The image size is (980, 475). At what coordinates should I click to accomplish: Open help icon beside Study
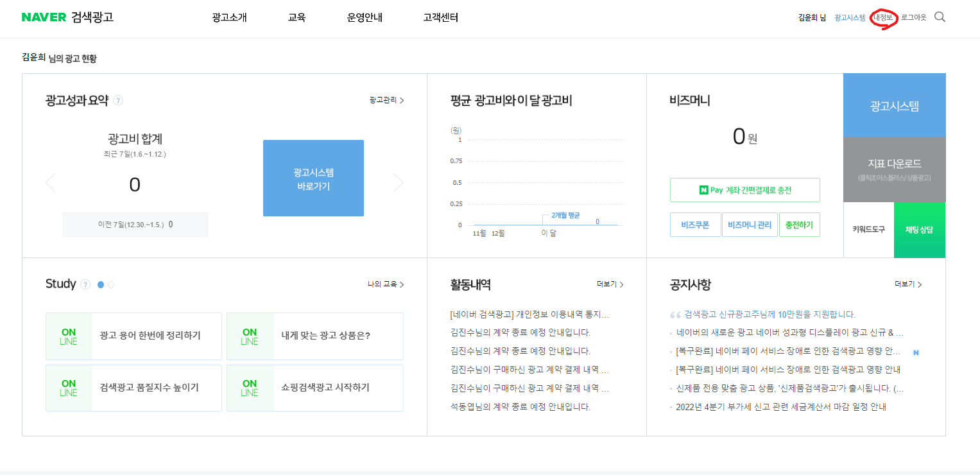coord(86,284)
